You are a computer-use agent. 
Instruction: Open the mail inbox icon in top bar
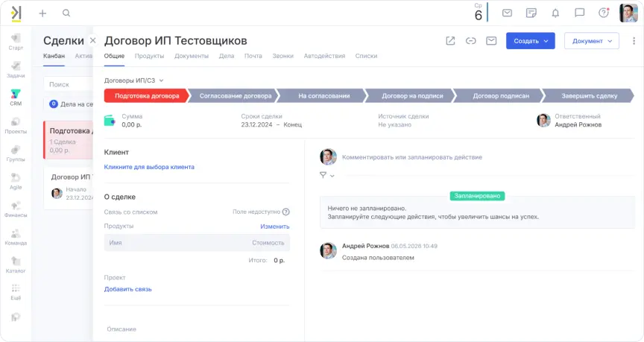pos(508,13)
